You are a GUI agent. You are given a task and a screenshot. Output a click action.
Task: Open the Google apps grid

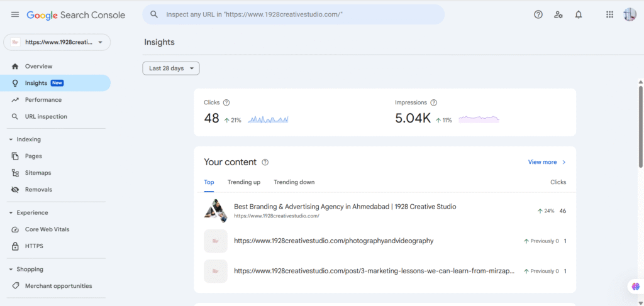click(x=609, y=15)
